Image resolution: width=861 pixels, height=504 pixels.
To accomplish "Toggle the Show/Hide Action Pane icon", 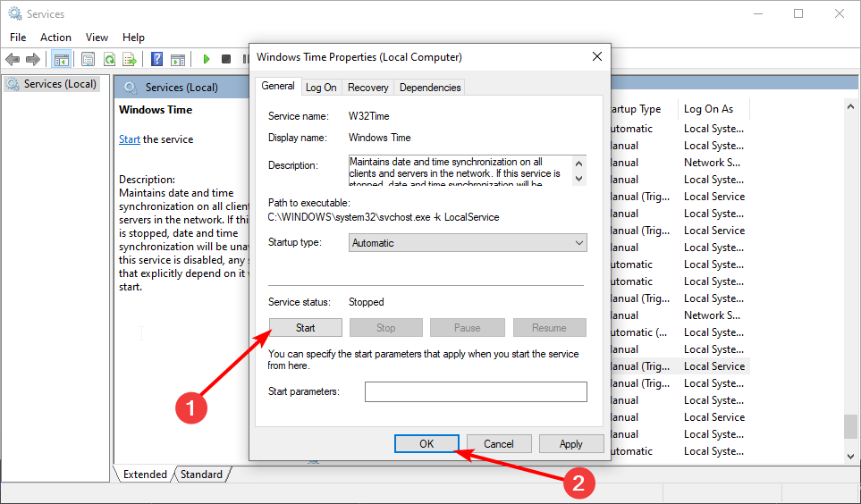I will click(178, 59).
